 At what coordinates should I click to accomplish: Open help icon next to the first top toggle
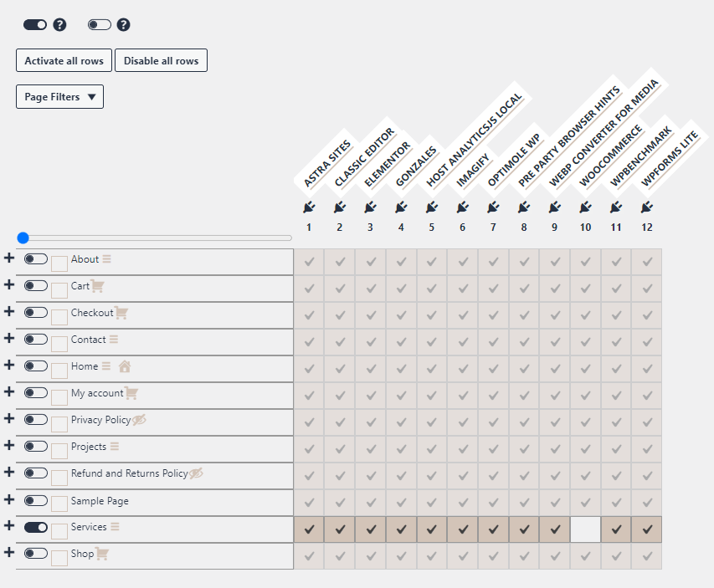tap(59, 24)
